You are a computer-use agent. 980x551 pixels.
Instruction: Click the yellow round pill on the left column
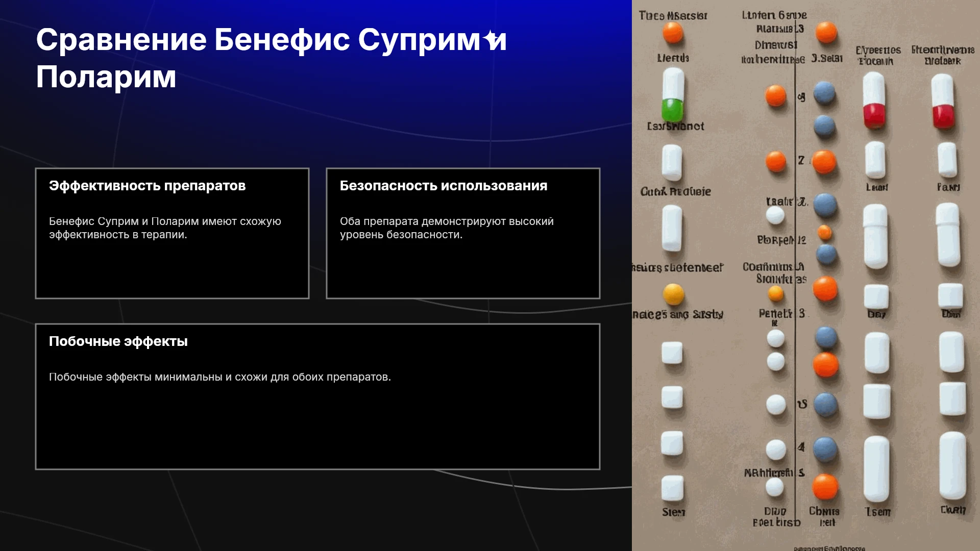click(673, 294)
